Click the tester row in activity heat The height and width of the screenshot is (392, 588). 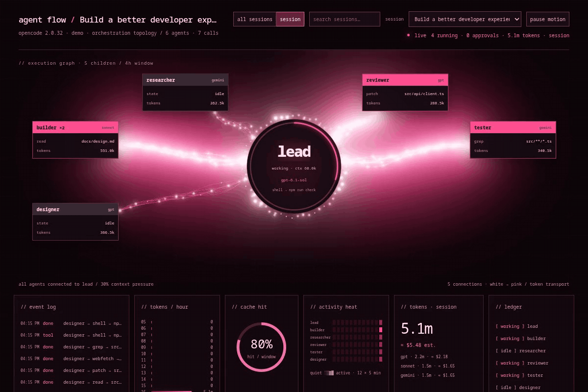(x=346, y=352)
